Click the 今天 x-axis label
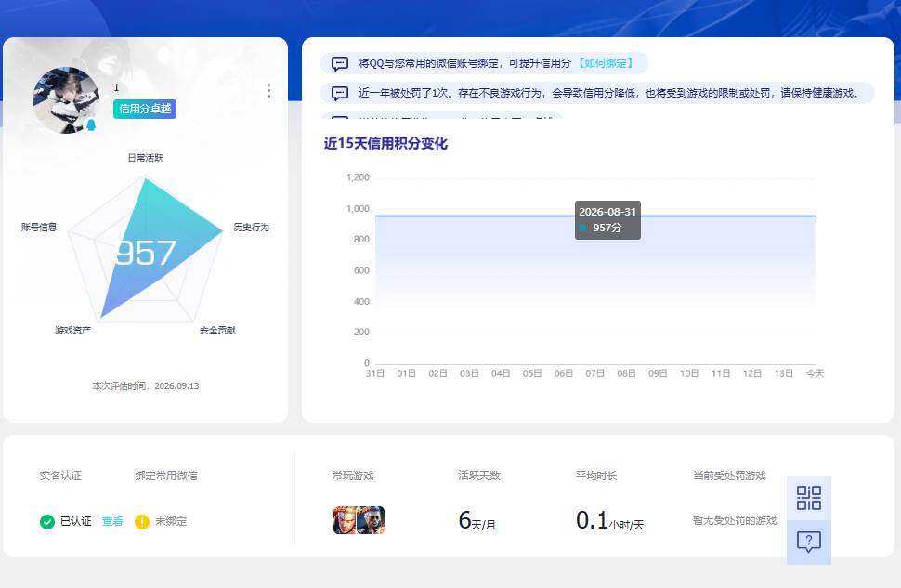The width and height of the screenshot is (901, 588). [x=815, y=373]
